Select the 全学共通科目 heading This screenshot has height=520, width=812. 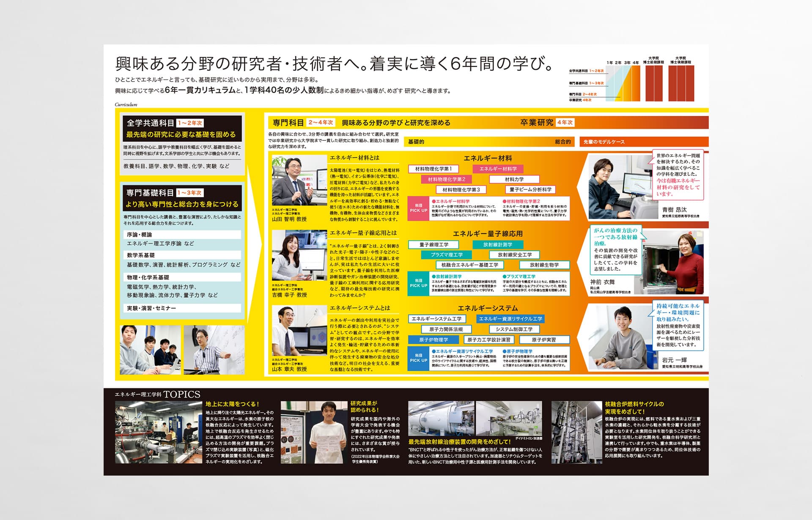(x=151, y=123)
